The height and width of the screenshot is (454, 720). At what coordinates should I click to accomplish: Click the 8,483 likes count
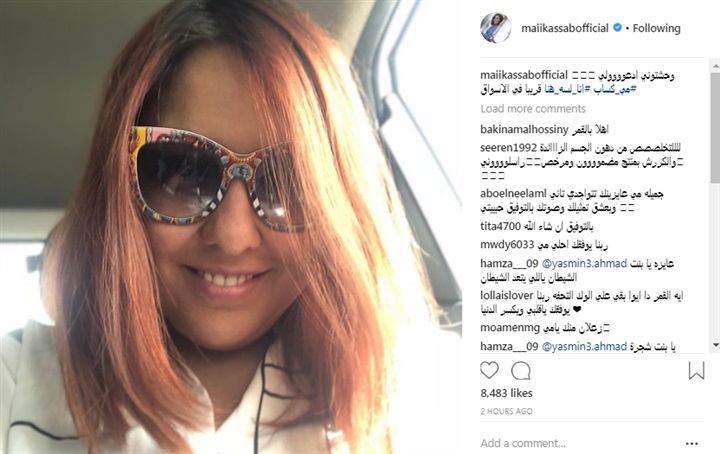[506, 393]
